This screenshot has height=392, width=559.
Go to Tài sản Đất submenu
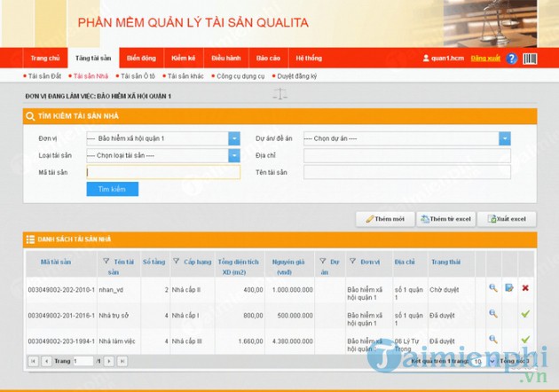(44, 76)
